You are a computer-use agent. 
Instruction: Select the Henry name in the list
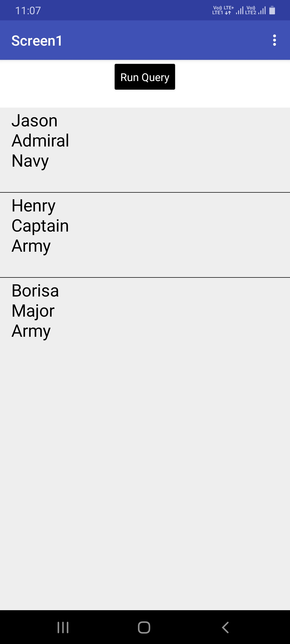pos(34,206)
